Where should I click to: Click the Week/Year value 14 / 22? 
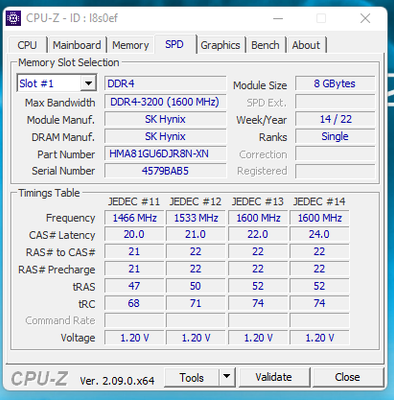point(335,119)
